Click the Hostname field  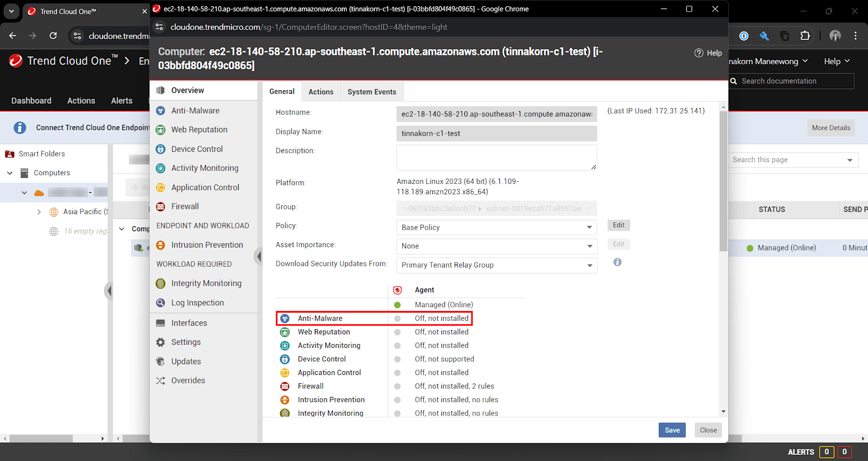pyautogui.click(x=496, y=114)
